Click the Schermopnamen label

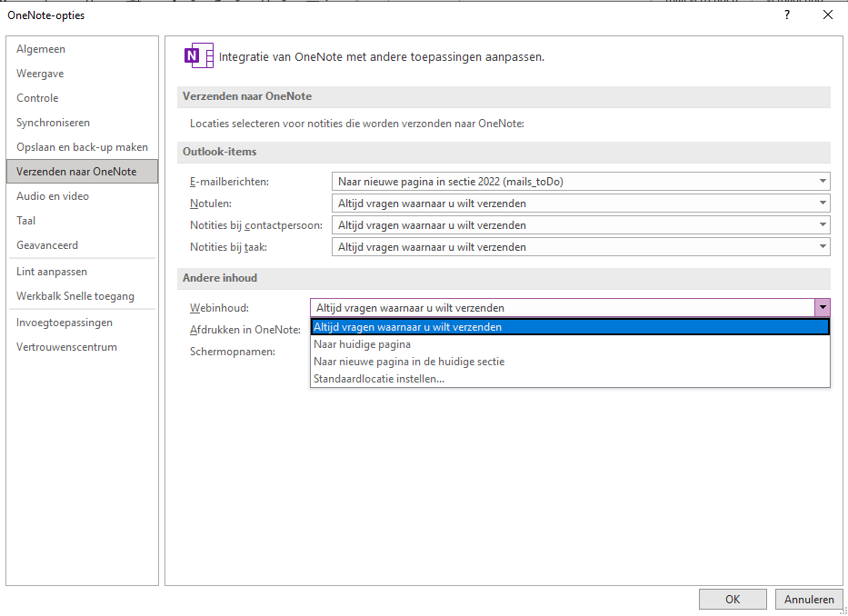pyautogui.click(x=233, y=352)
